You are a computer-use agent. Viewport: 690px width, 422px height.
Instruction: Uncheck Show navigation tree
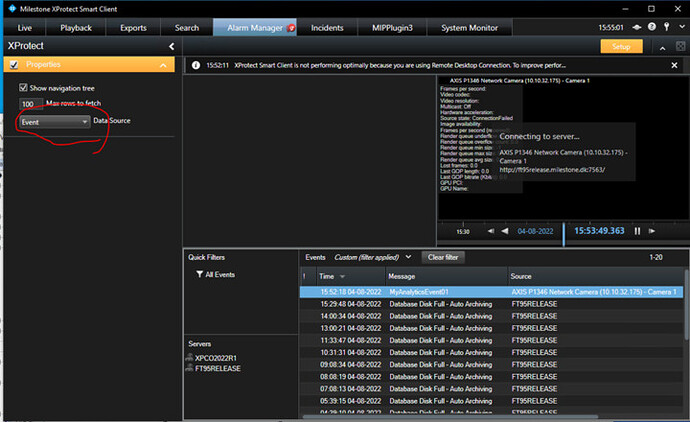(23, 88)
